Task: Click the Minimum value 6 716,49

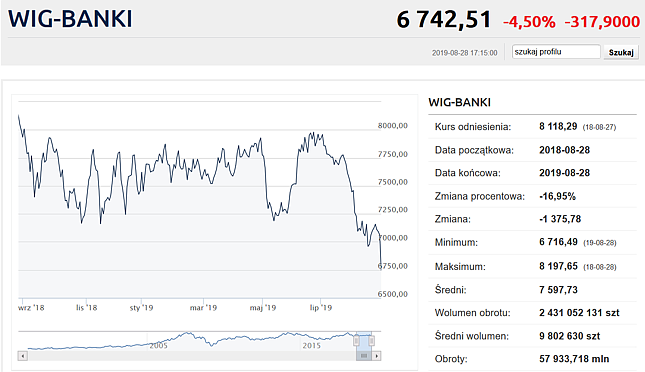Action: coord(558,242)
